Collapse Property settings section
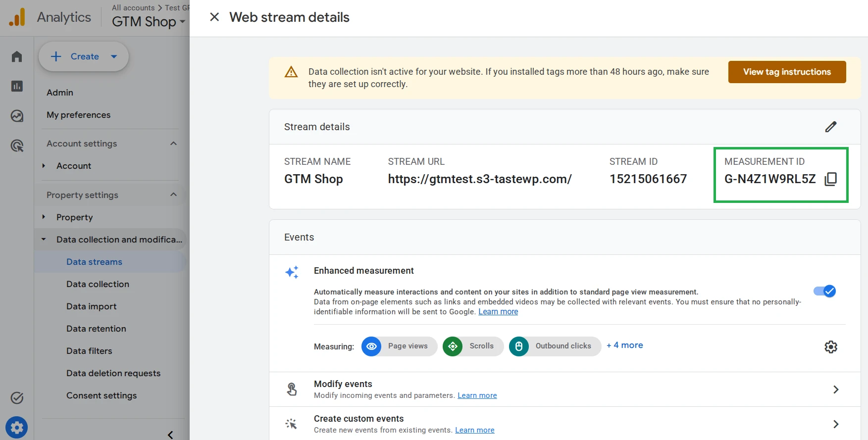Viewport: 868px width, 440px height. pyautogui.click(x=173, y=195)
